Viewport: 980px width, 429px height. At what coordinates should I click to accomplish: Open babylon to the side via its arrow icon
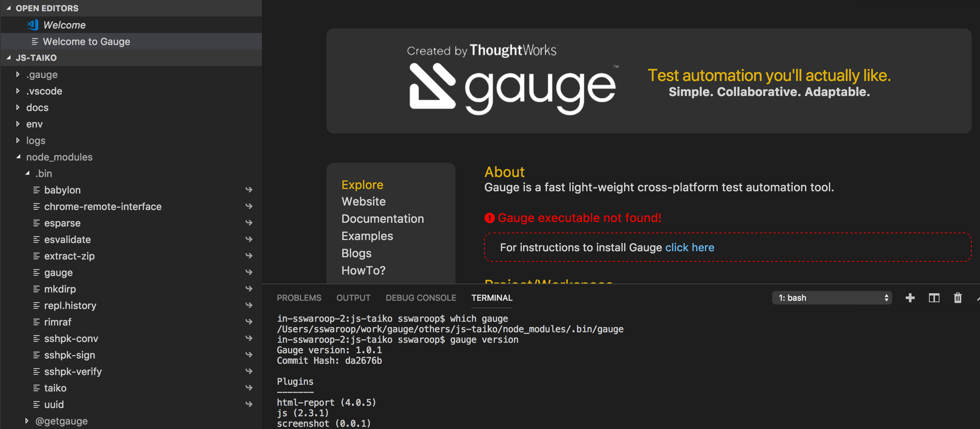pyautogui.click(x=249, y=189)
